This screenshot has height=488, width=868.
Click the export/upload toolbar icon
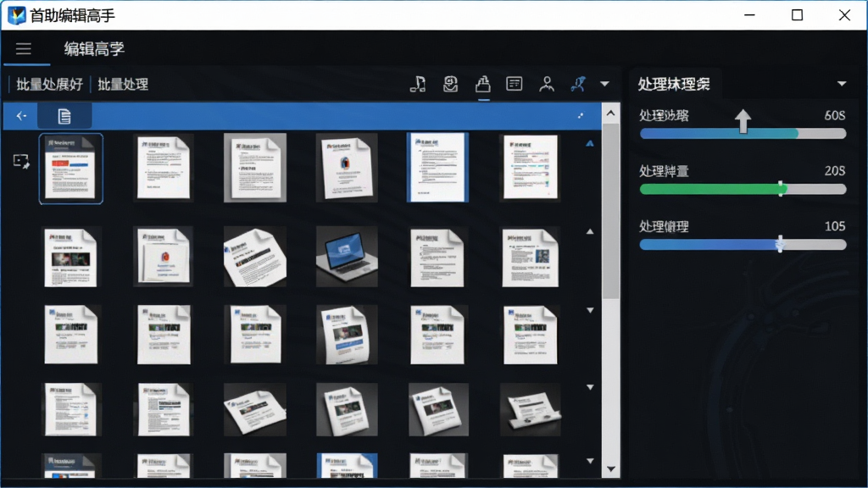(x=482, y=84)
